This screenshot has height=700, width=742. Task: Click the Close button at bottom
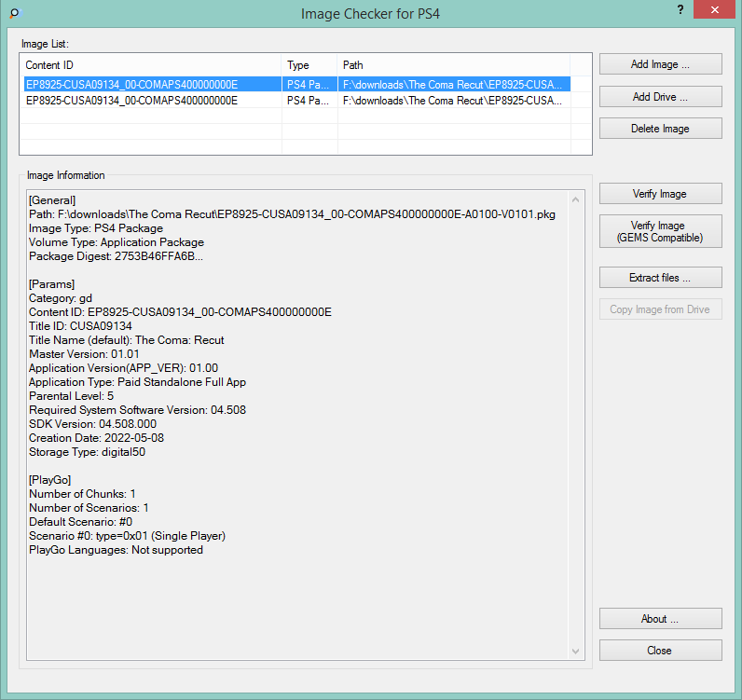click(x=660, y=651)
